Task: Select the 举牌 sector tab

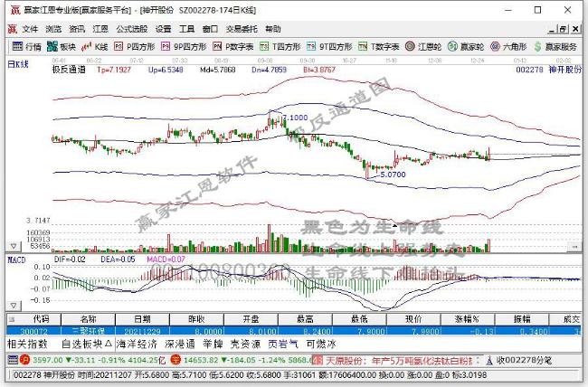Action: click(x=213, y=344)
